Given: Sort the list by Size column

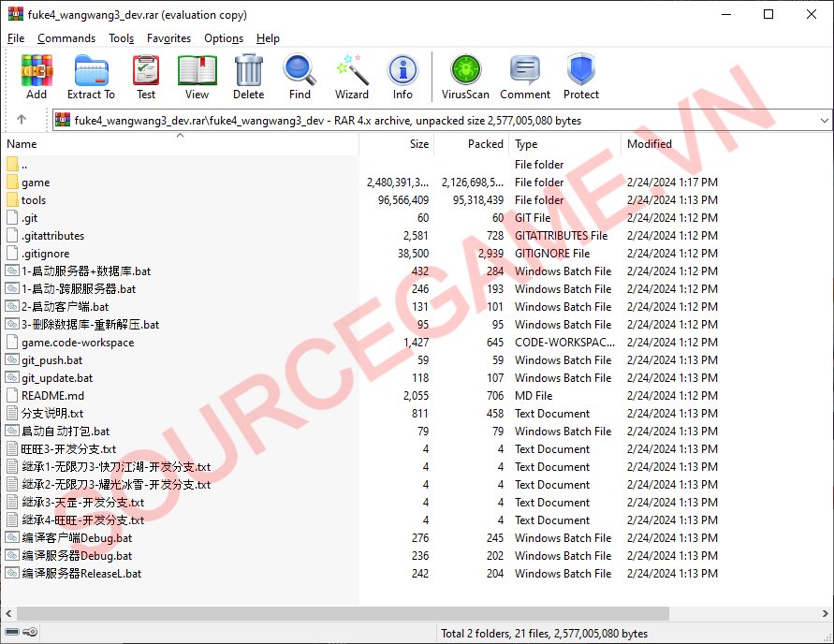Looking at the screenshot, I should pos(419,144).
